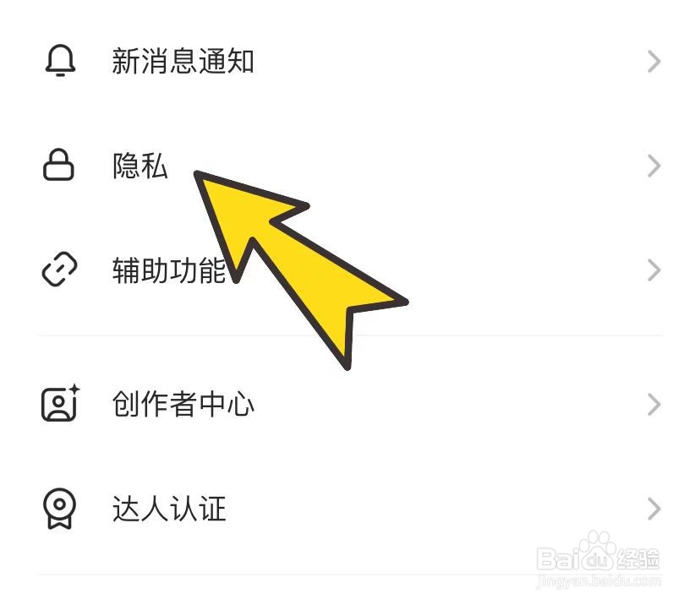The height and width of the screenshot is (605, 700).
Task: Click the jingyan.baidu.com watermark link
Action: click(599, 581)
